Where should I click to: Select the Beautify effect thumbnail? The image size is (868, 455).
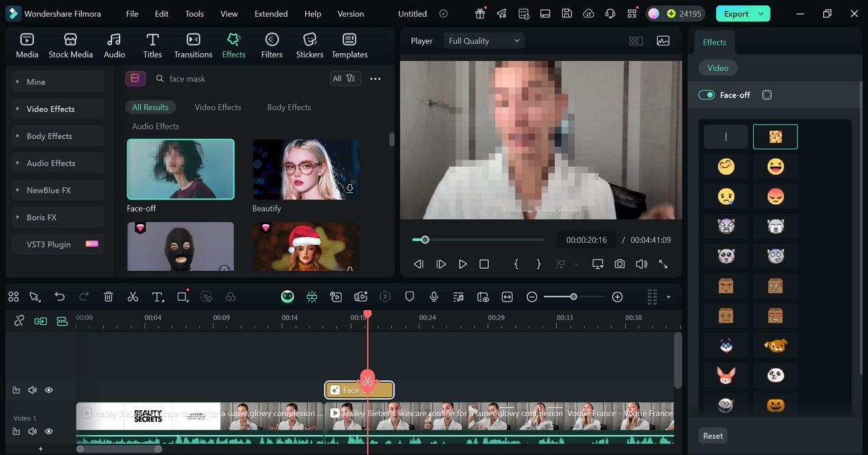pos(306,169)
